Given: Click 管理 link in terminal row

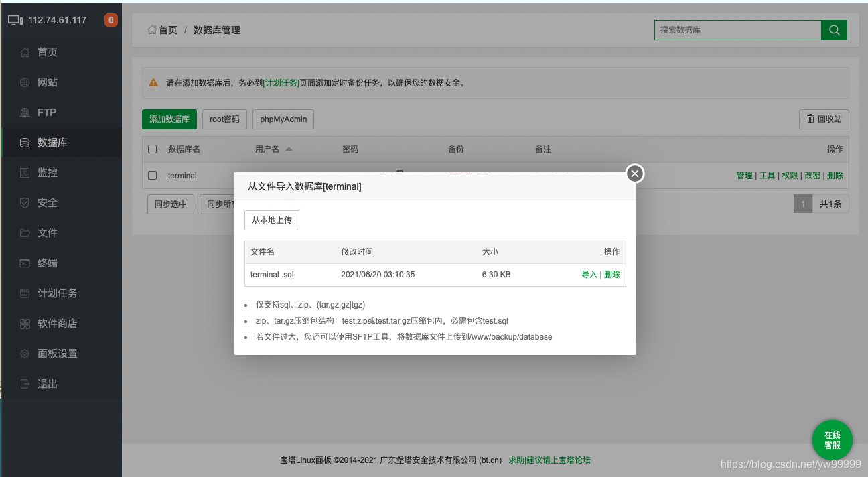Looking at the screenshot, I should click(744, 176).
